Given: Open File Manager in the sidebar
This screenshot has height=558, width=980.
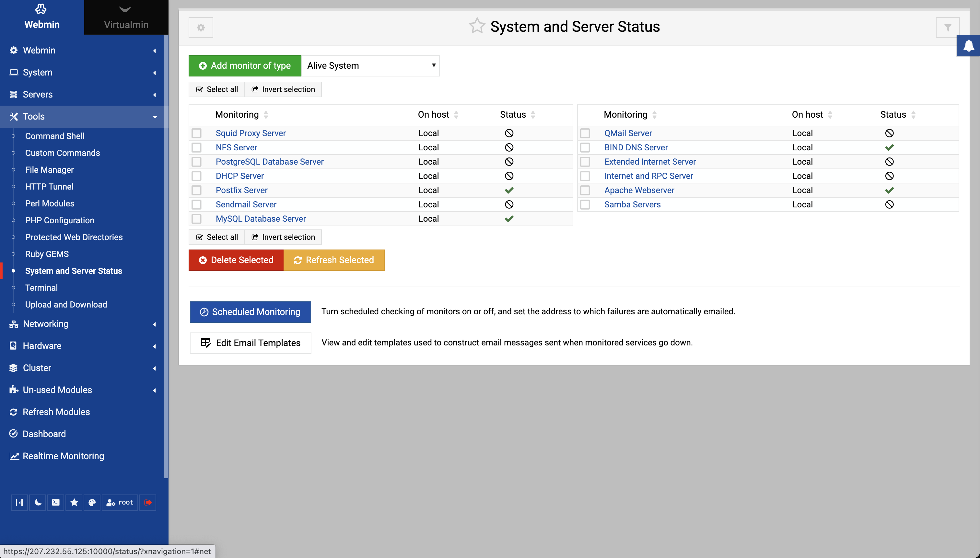Looking at the screenshot, I should pos(50,170).
